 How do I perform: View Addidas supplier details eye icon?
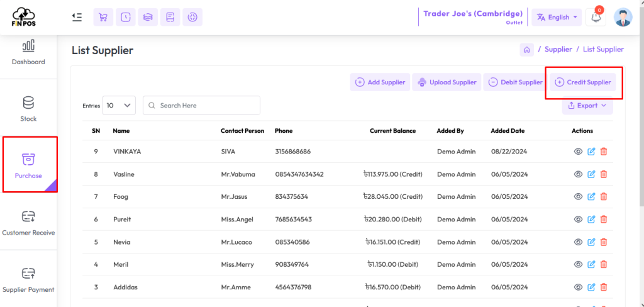pos(579,287)
